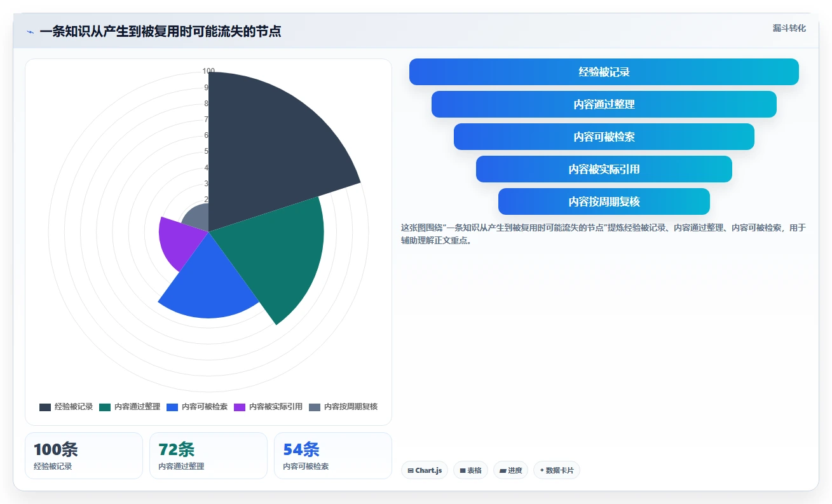Click the icon in the 进度 tag
Image resolution: width=832 pixels, height=504 pixels.
point(503,471)
